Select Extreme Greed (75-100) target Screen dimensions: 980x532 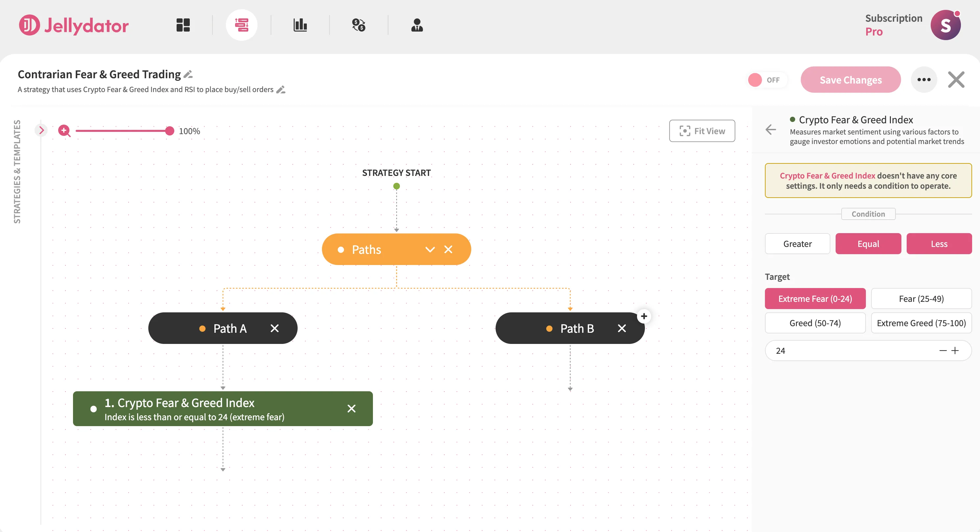tap(921, 323)
